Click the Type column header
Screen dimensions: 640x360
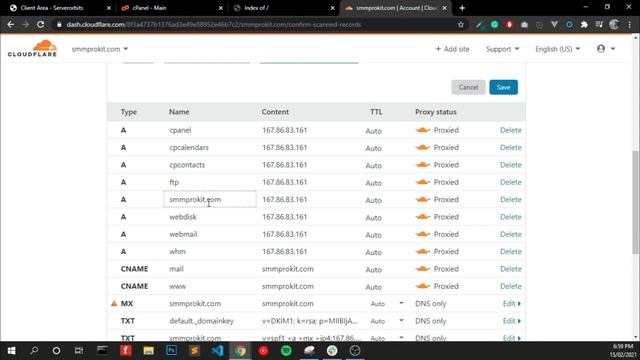[x=129, y=112]
